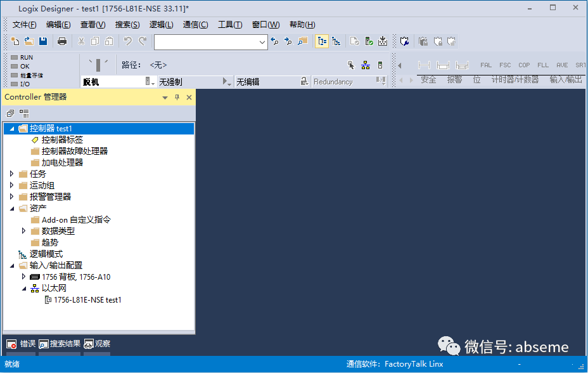Open the search text combo box dropdown
The image size is (588, 373).
click(262, 42)
